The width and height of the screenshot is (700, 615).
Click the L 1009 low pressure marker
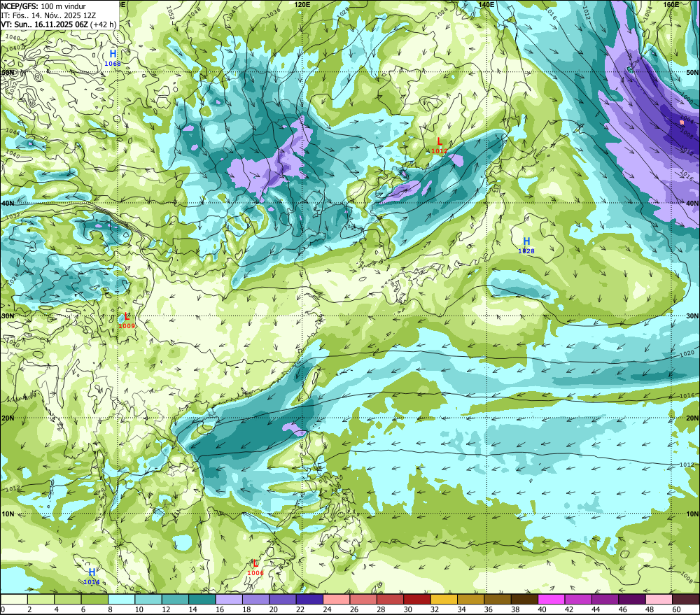[x=127, y=320]
